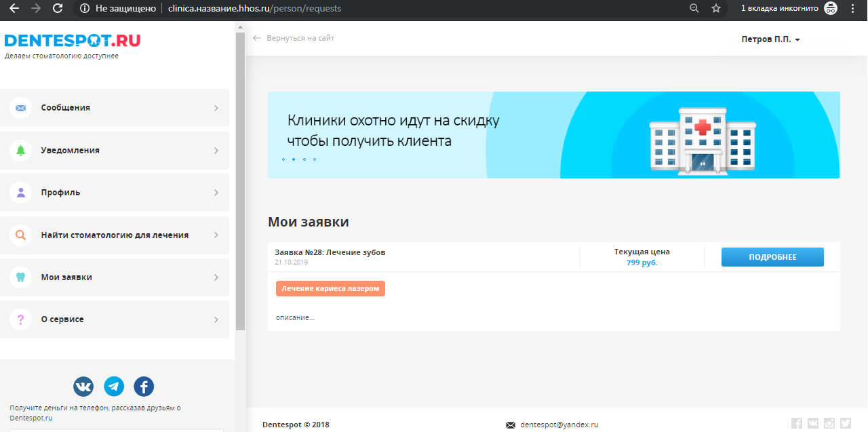Click the footer email envelope icon
Screen dimensions: 868x432
(511, 425)
